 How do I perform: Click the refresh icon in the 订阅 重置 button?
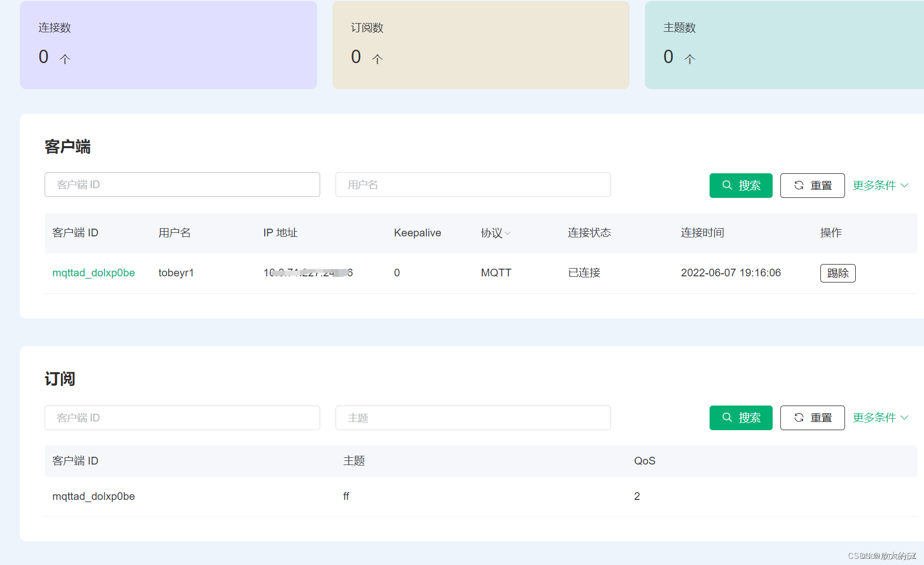coord(799,417)
